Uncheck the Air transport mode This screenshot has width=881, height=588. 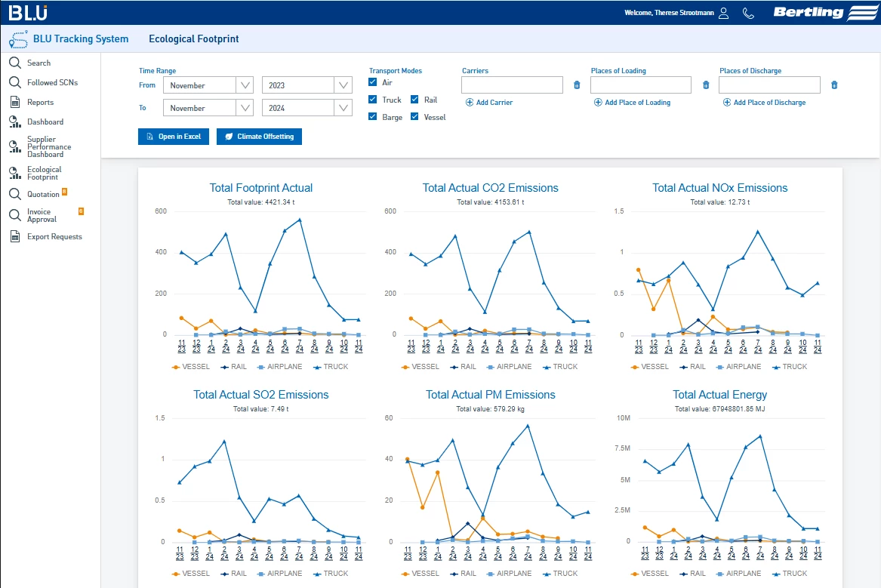tap(373, 82)
